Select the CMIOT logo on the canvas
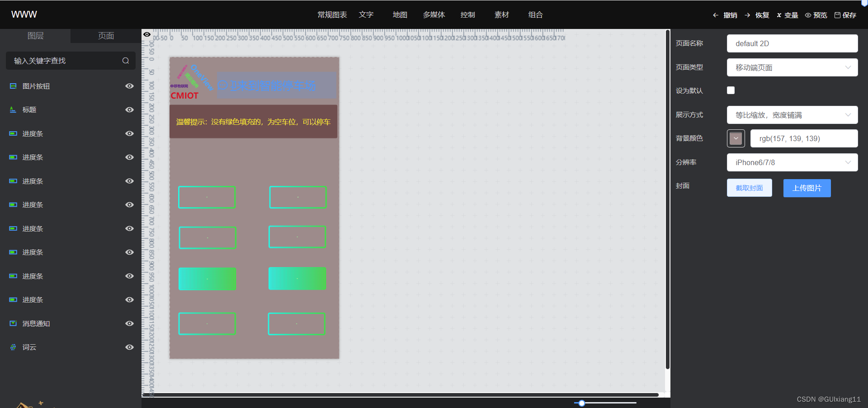This screenshot has height=408, width=868. tap(184, 95)
